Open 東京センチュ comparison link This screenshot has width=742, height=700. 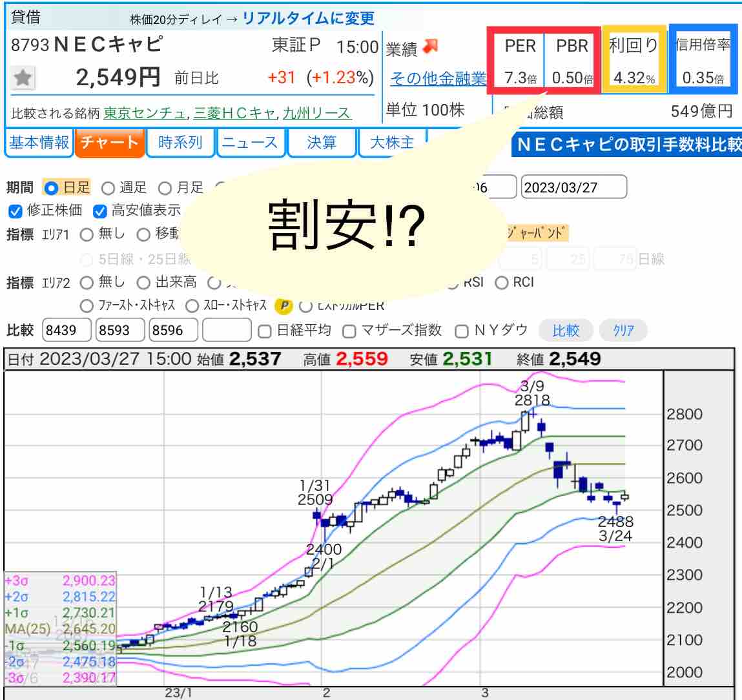(144, 112)
